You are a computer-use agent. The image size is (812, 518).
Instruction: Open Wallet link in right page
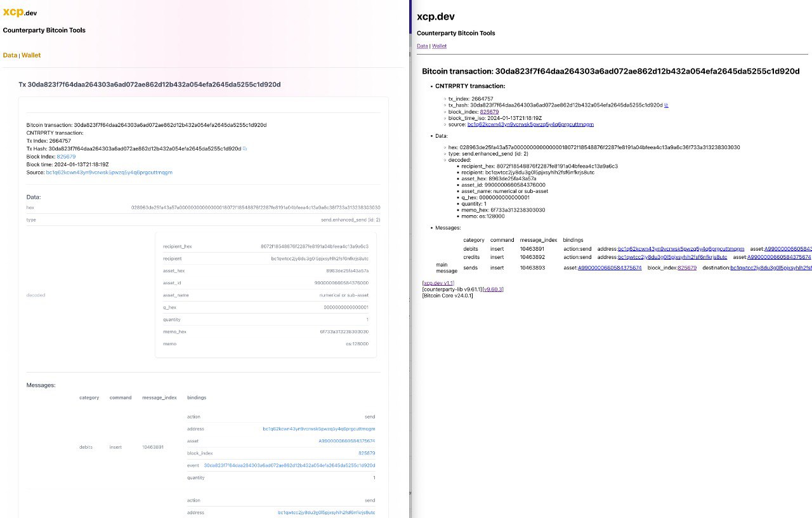[x=439, y=46]
